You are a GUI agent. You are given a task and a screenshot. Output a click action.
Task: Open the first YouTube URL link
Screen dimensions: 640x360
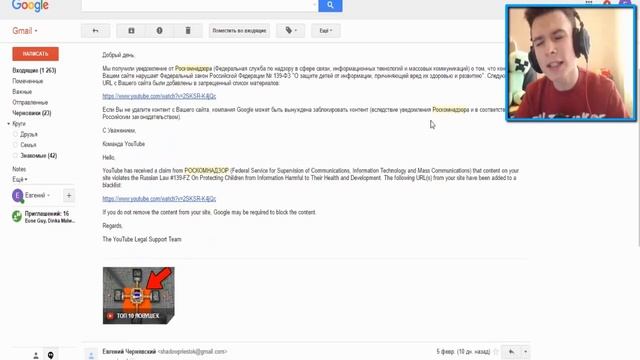159,96
